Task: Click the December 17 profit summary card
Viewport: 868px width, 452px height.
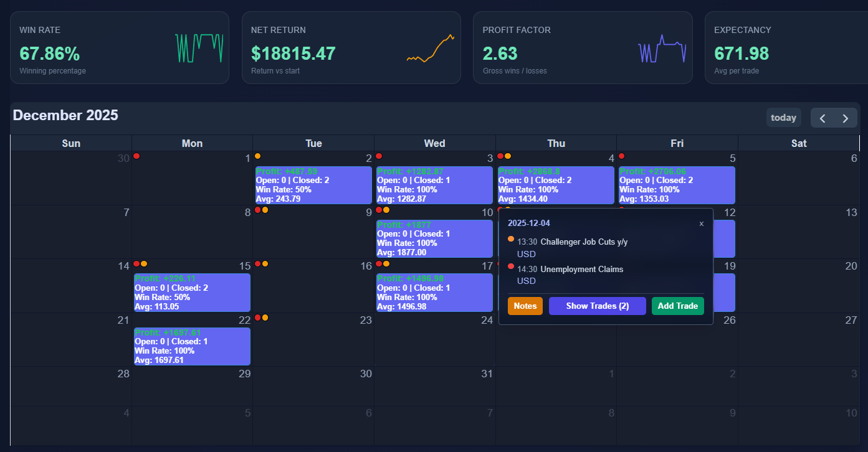Action: (434, 292)
